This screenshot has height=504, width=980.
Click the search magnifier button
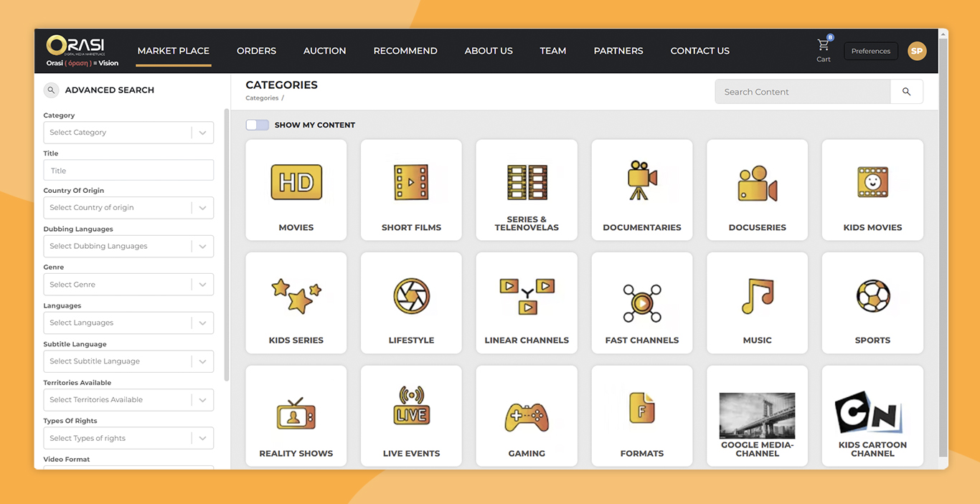tap(907, 92)
